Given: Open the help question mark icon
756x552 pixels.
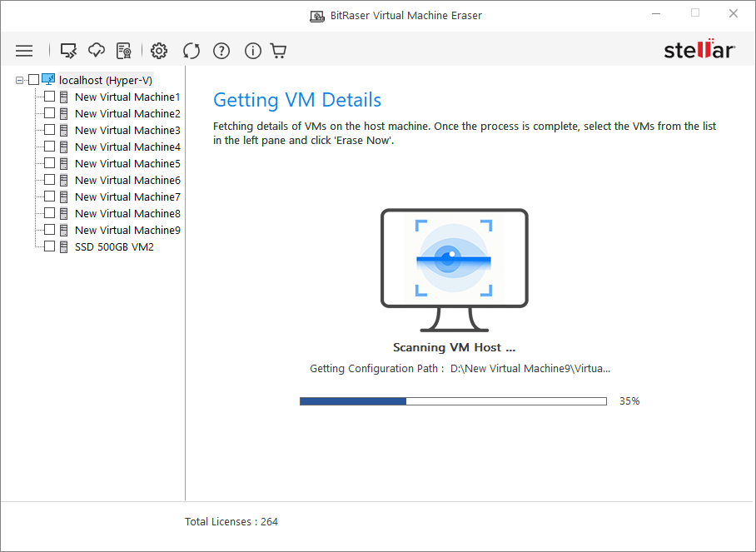Looking at the screenshot, I should click(x=221, y=51).
